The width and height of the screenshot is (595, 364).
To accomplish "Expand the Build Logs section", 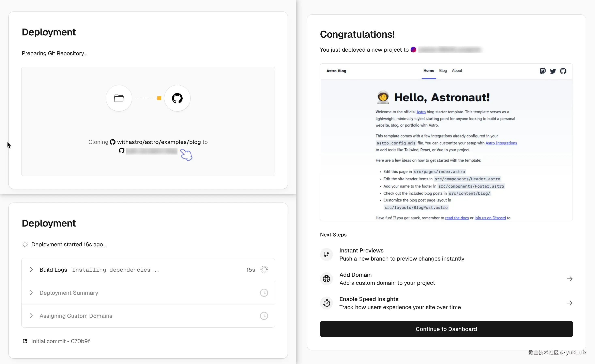I will tap(31, 269).
